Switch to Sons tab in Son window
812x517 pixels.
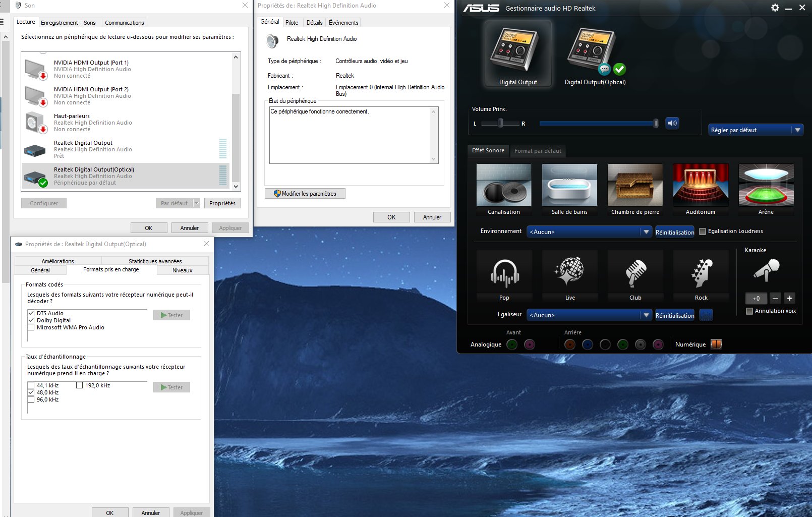tap(90, 23)
